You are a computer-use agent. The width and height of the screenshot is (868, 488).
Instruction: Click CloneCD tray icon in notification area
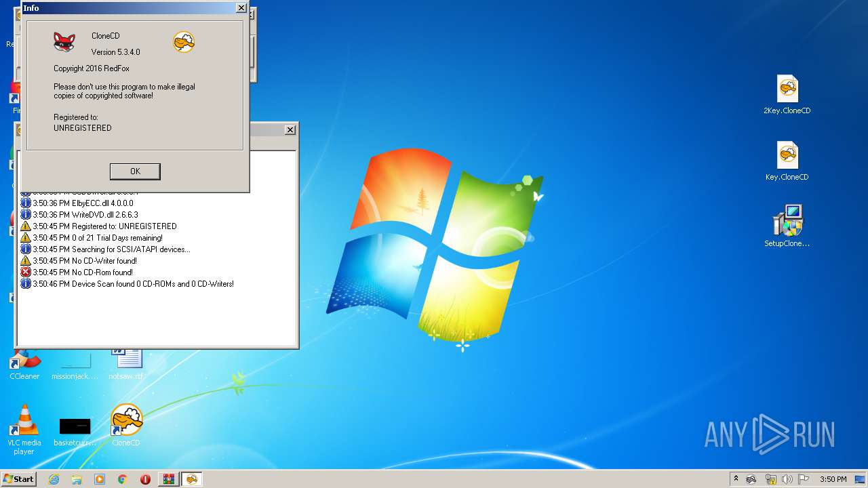coord(751,479)
